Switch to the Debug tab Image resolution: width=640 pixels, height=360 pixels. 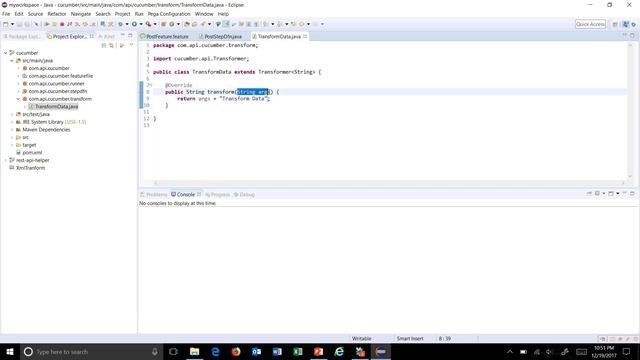click(244, 194)
